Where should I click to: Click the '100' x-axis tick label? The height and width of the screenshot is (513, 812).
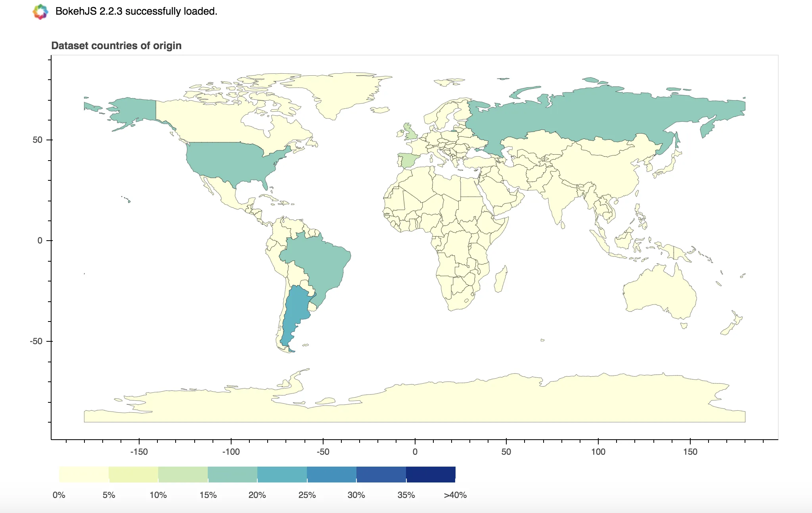pyautogui.click(x=598, y=452)
